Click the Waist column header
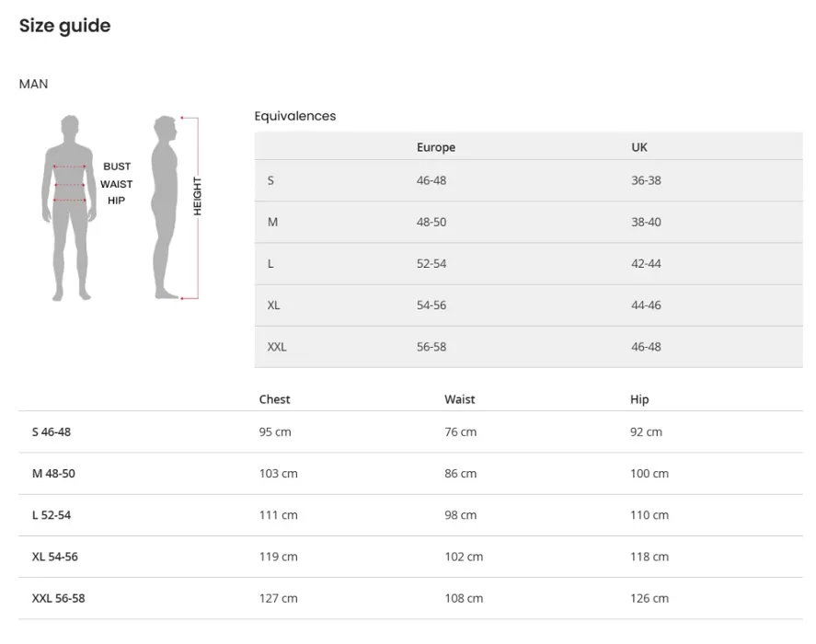Image resolution: width=816 pixels, height=644 pixels. tap(460, 399)
